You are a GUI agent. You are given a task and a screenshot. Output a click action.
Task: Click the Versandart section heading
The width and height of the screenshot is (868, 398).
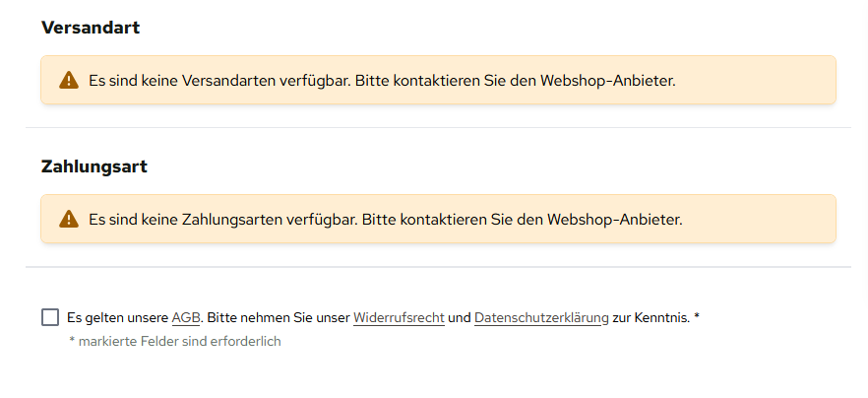[91, 28]
